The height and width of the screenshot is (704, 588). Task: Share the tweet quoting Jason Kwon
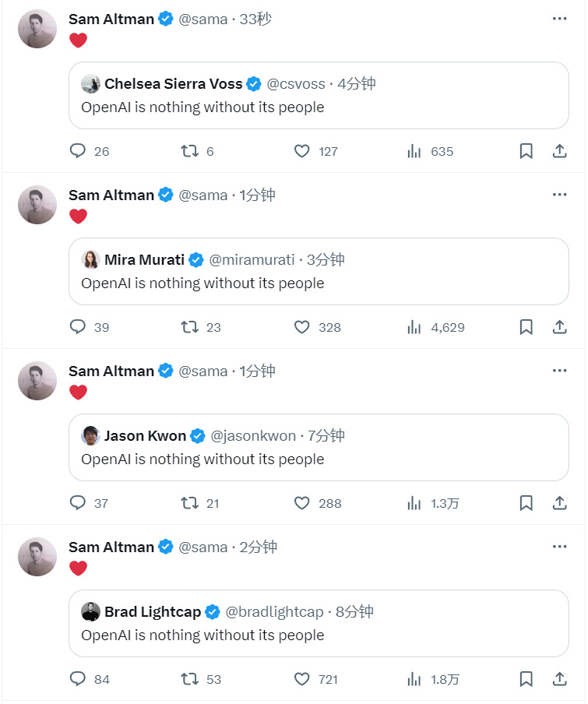[559, 503]
